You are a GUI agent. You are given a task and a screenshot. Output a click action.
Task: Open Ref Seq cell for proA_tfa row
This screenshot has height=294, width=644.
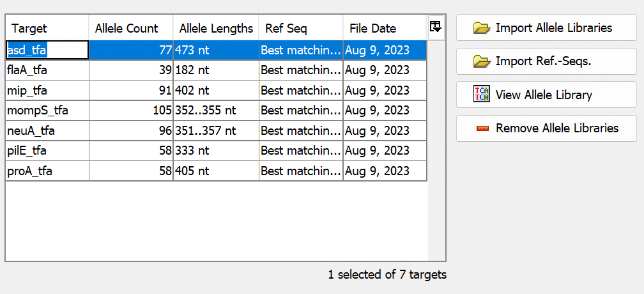point(300,171)
